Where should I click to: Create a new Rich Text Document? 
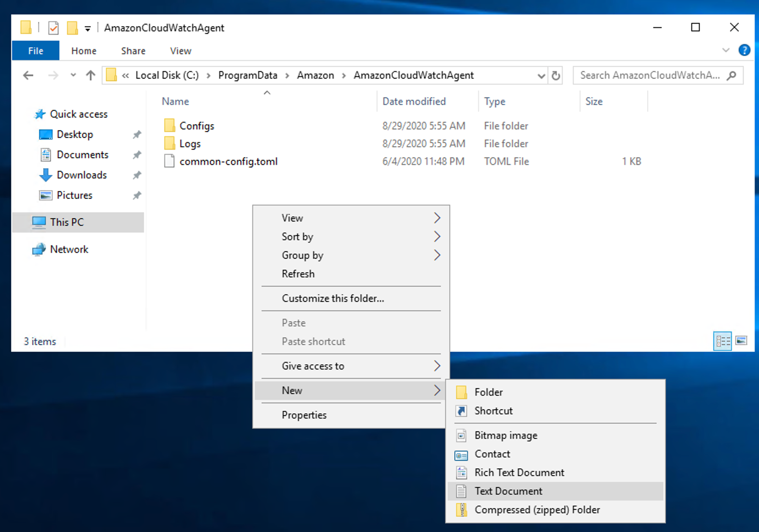pos(555,472)
